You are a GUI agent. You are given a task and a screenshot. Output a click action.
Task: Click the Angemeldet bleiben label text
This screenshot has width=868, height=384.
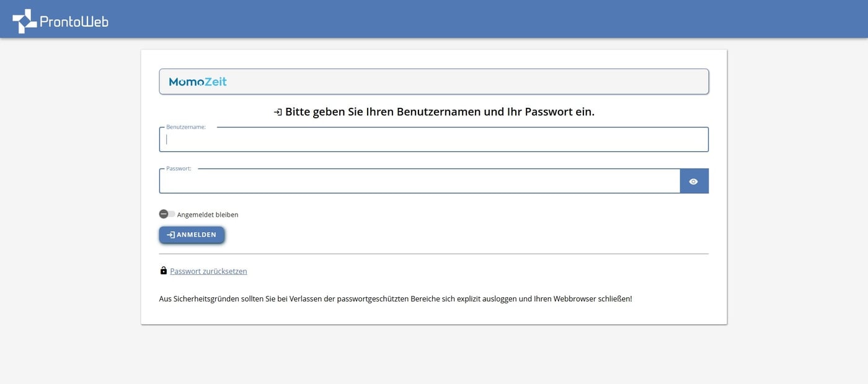click(208, 215)
